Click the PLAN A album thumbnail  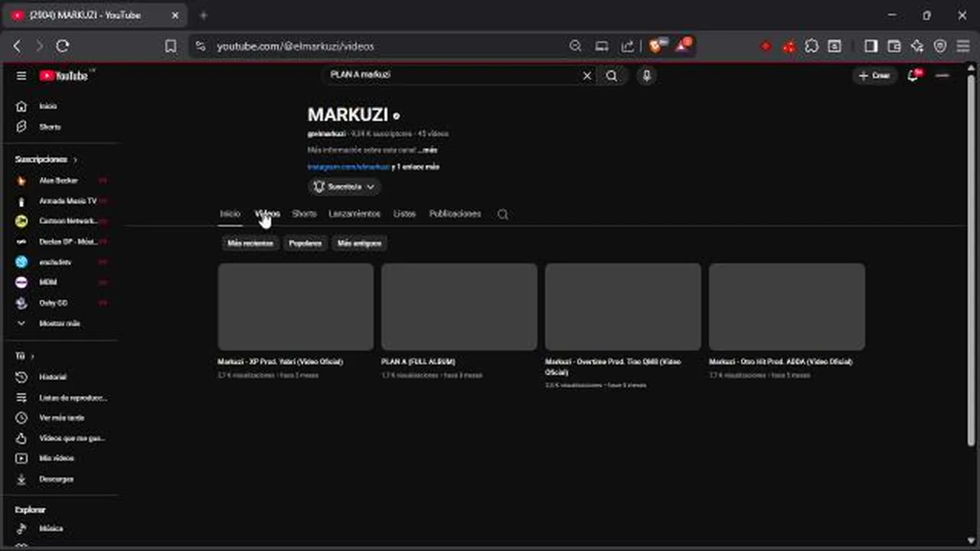[x=459, y=307]
